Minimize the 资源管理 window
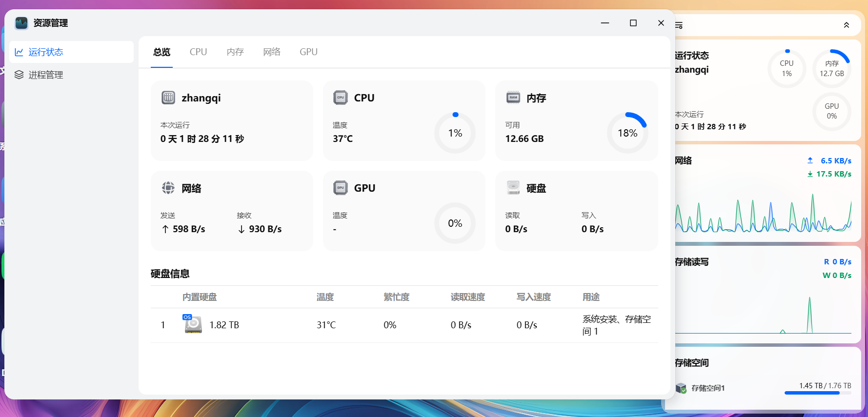This screenshot has width=868, height=417. click(x=605, y=23)
